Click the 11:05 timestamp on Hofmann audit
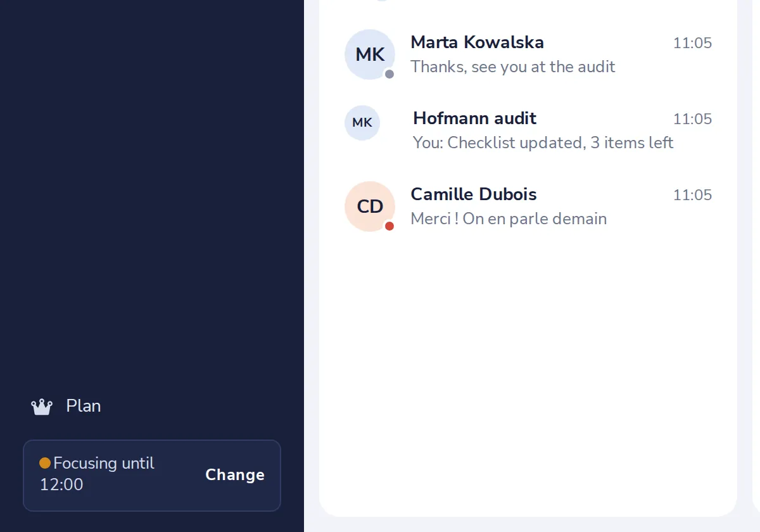Viewport: 760px width, 532px height. click(x=692, y=119)
